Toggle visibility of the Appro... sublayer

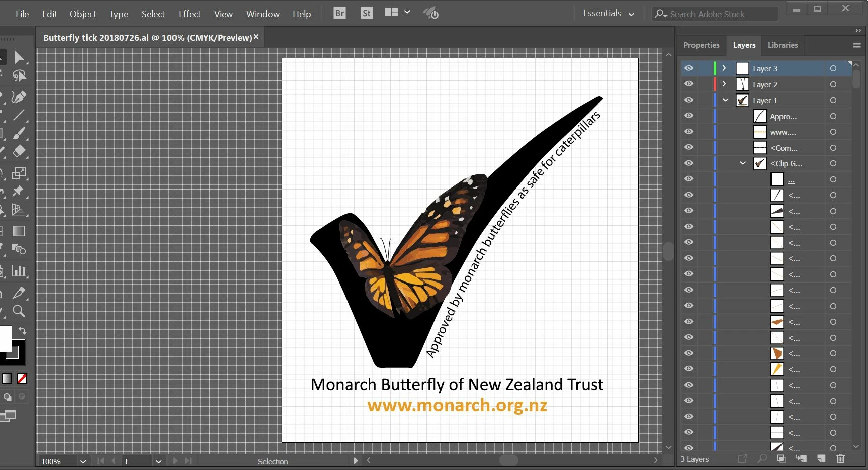click(x=689, y=116)
